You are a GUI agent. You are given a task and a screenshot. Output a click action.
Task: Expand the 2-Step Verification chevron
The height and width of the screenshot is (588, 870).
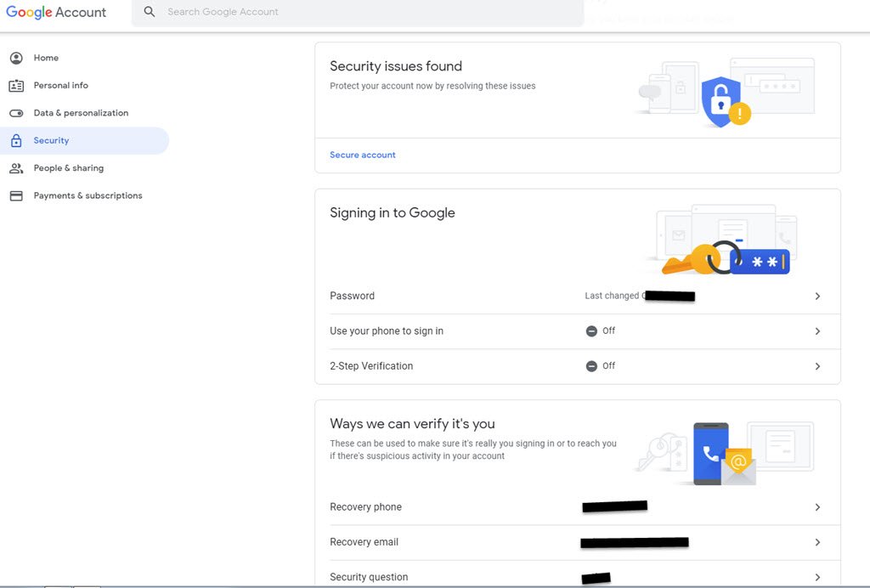[817, 366]
